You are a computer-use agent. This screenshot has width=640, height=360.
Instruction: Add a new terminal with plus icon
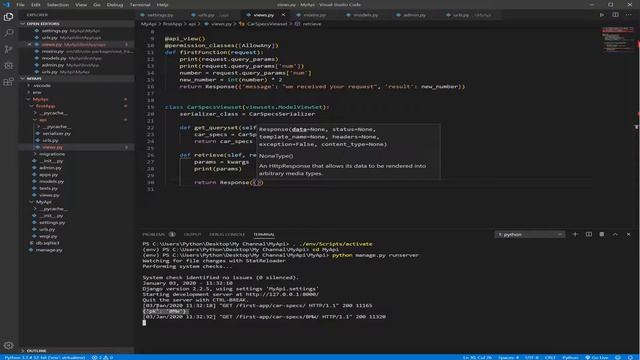tap(575, 234)
